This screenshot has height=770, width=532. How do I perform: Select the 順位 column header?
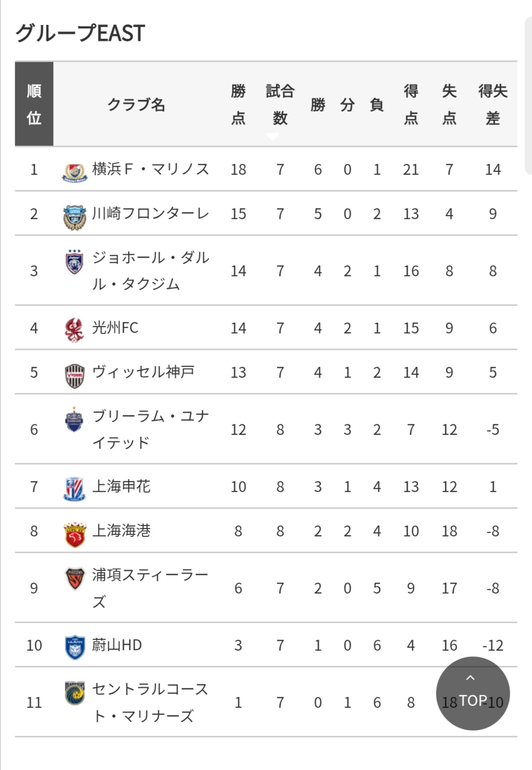tap(34, 104)
